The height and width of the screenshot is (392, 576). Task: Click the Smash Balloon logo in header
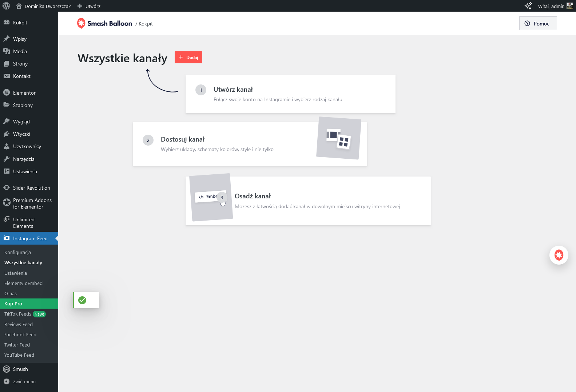click(105, 24)
